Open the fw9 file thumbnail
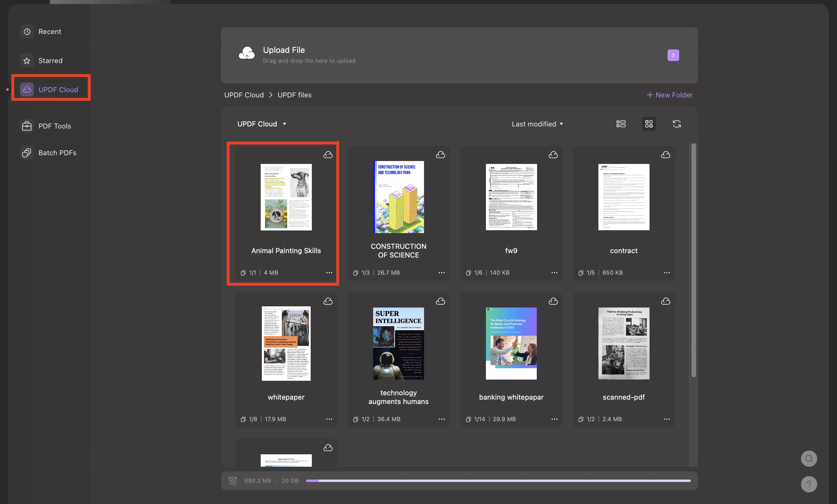 (x=511, y=197)
